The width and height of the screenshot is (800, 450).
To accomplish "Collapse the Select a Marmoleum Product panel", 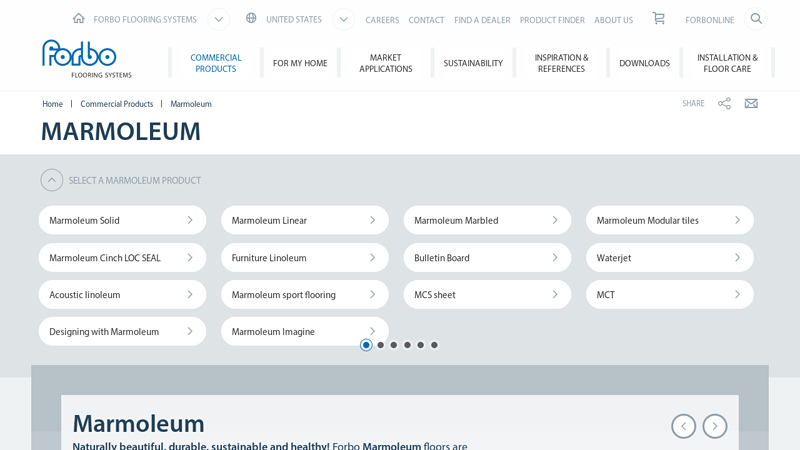I will pos(52,180).
